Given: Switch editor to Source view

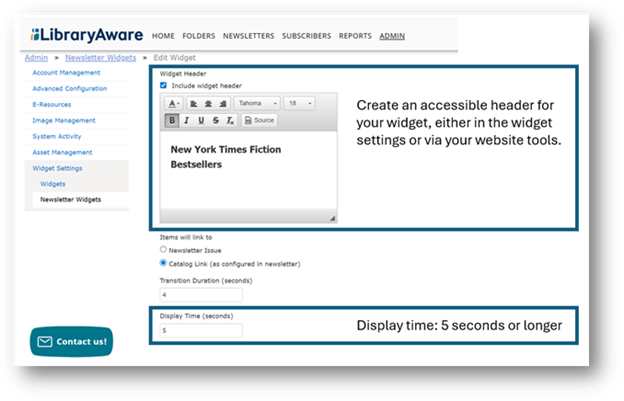Looking at the screenshot, I should [x=259, y=120].
